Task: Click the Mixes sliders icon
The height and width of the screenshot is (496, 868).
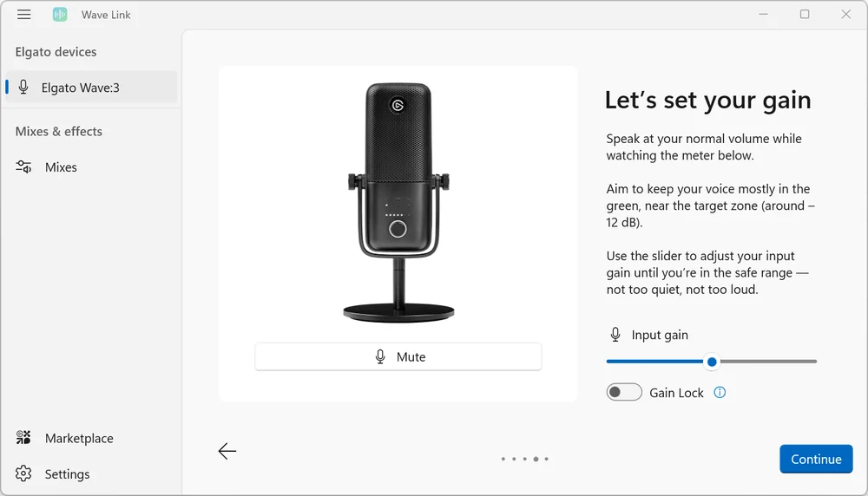Action: pos(23,167)
